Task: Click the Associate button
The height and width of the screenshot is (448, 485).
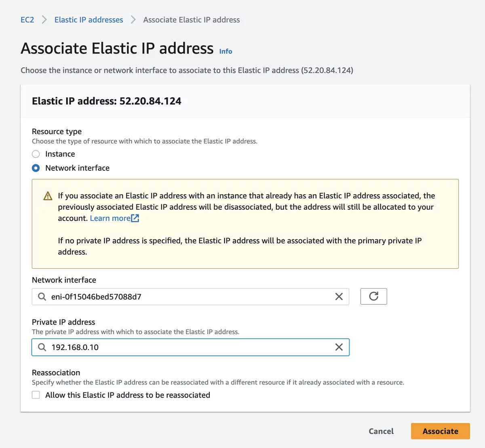Action: [x=440, y=431]
